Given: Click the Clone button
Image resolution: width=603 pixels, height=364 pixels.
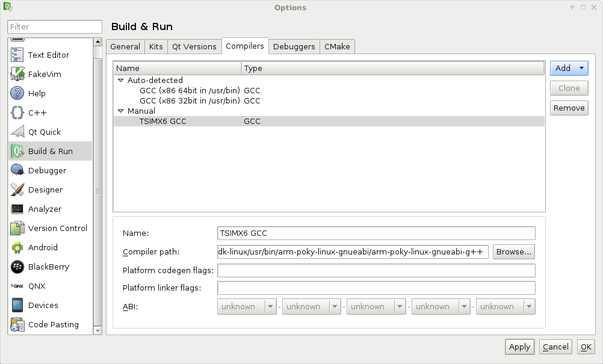Looking at the screenshot, I should pyautogui.click(x=569, y=88).
